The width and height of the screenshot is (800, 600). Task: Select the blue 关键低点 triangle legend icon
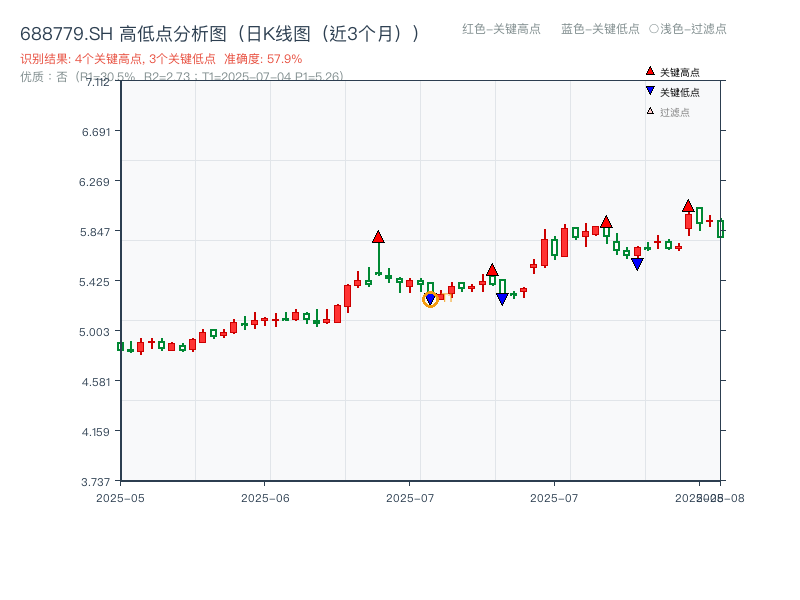[648, 90]
